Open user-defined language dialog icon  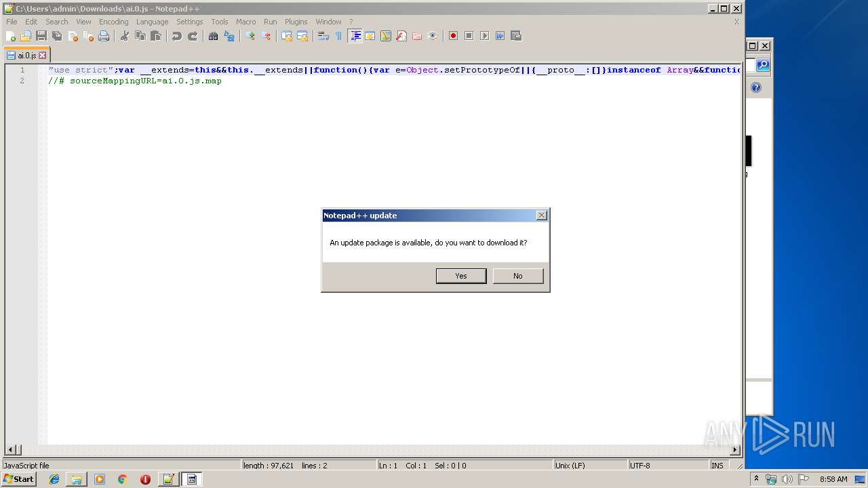(x=370, y=36)
